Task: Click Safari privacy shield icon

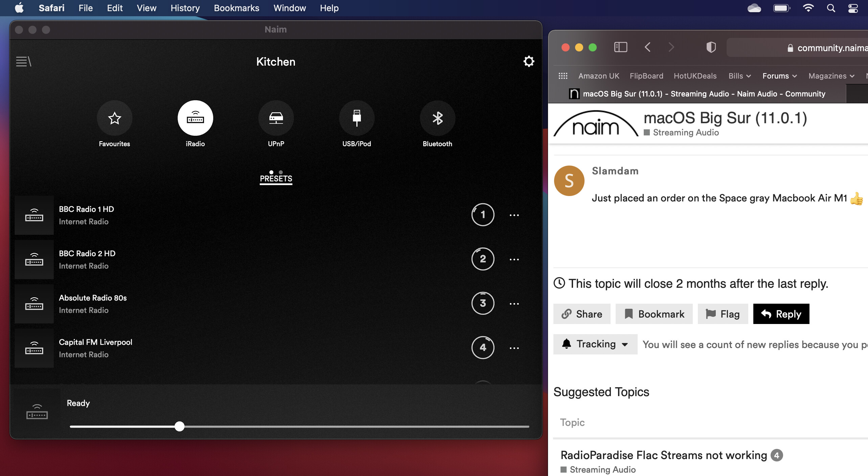Action: [711, 47]
